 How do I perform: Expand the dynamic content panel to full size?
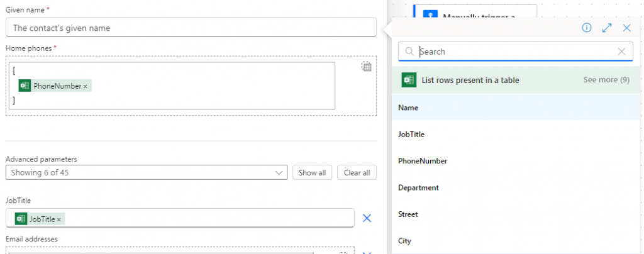[x=607, y=28]
